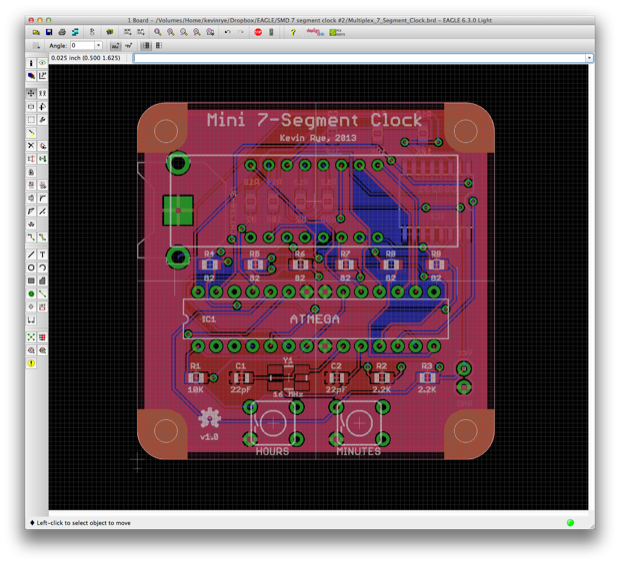Select the Move tool
Viewport: 620px width, 564px height.
coord(31,93)
